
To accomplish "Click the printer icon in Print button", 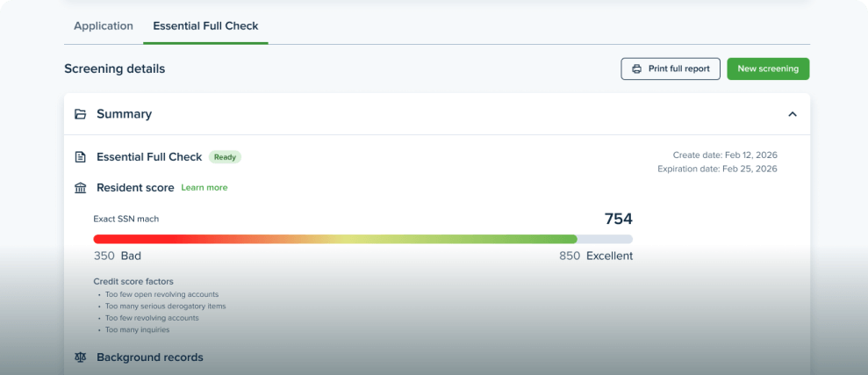I will (x=637, y=69).
